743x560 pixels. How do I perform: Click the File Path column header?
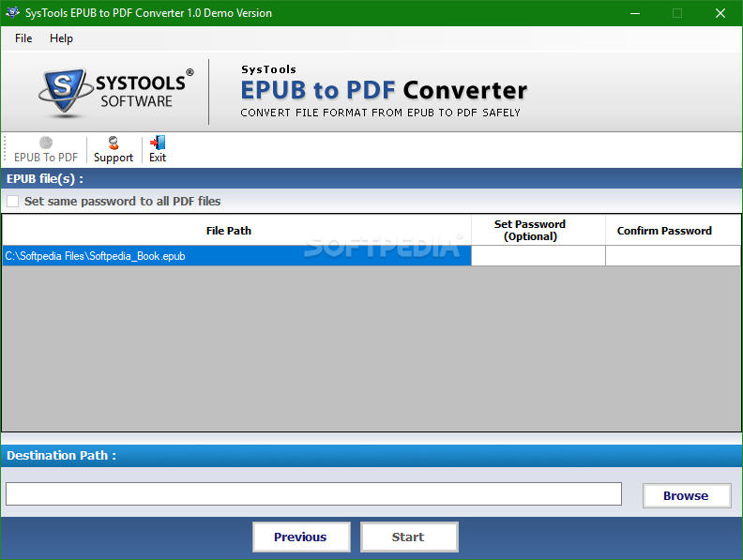click(237, 230)
